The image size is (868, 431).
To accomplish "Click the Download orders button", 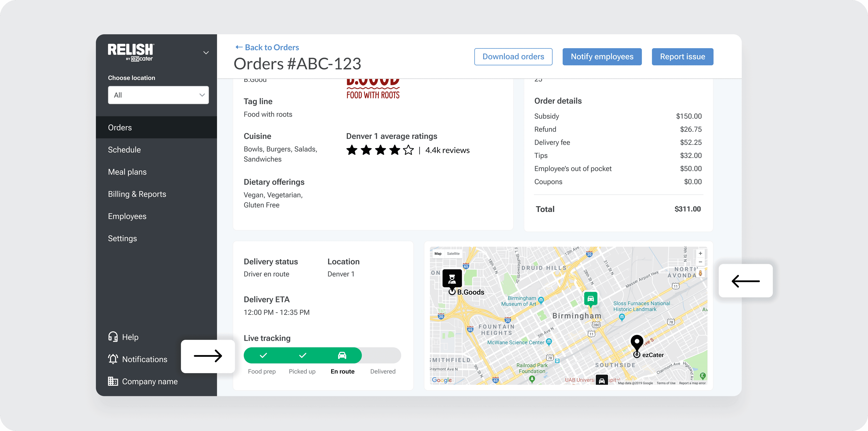I will point(513,56).
